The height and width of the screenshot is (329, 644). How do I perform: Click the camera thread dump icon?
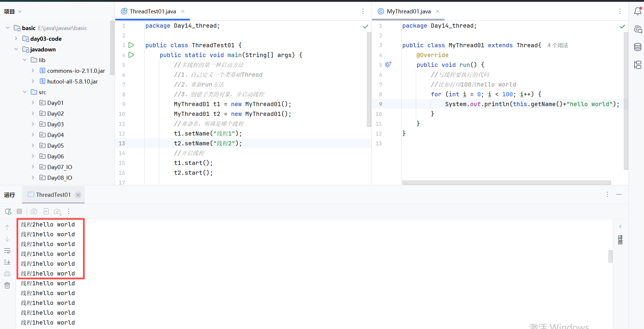34,211
